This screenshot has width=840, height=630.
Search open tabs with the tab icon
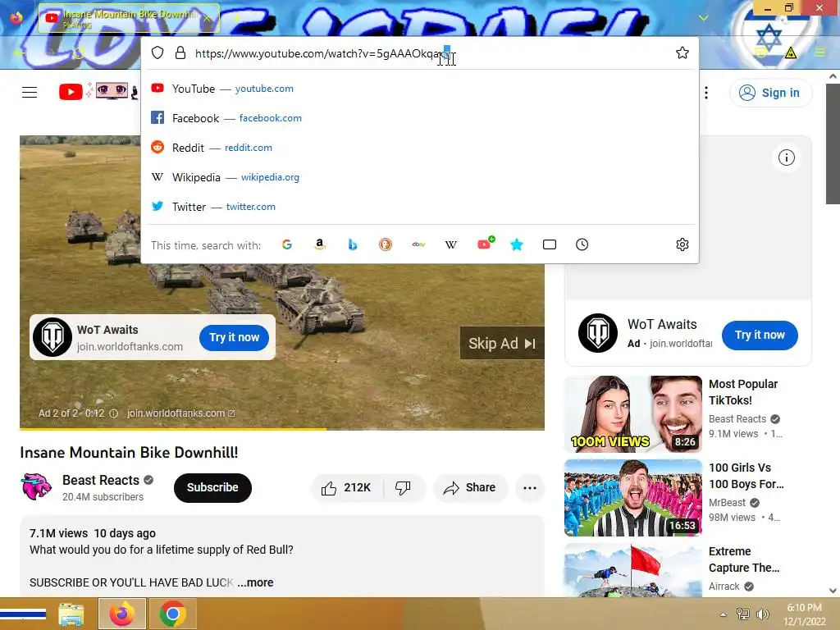point(549,244)
